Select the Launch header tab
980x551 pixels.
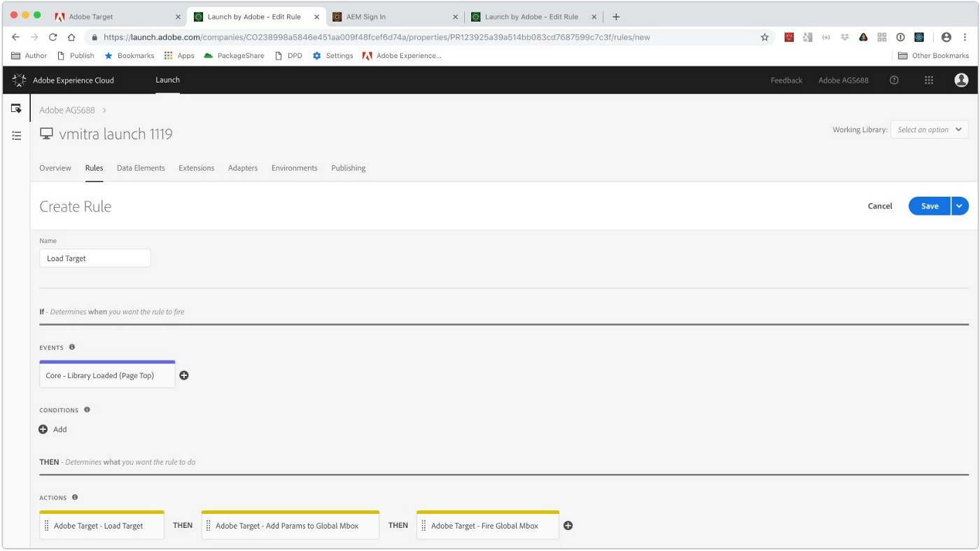point(167,80)
